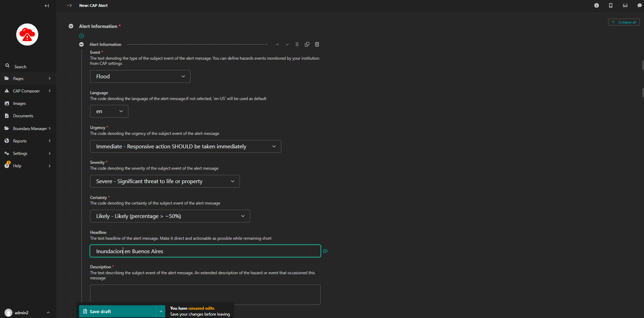This screenshot has height=318, width=644.
Task: Click the Help question mark icon
Action: coord(7,166)
